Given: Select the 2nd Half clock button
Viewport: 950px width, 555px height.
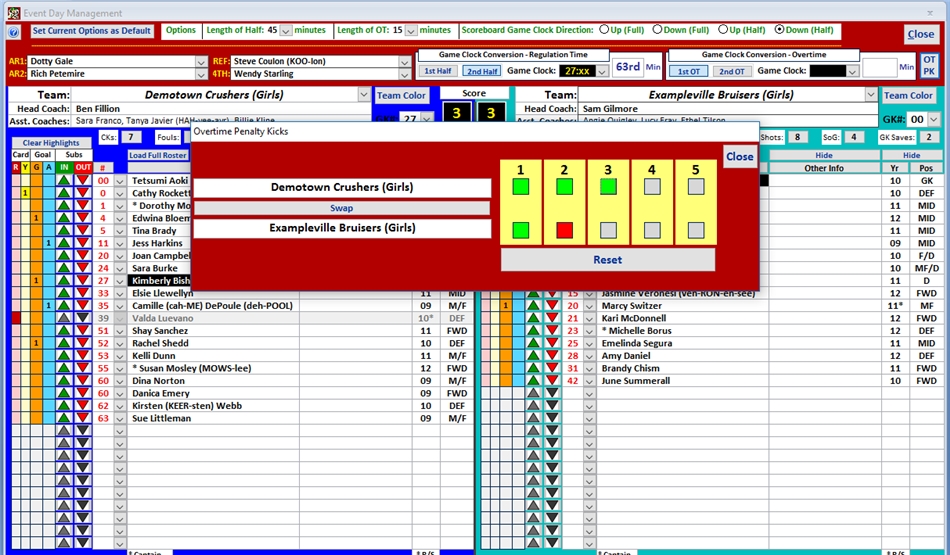Looking at the screenshot, I should tap(482, 71).
